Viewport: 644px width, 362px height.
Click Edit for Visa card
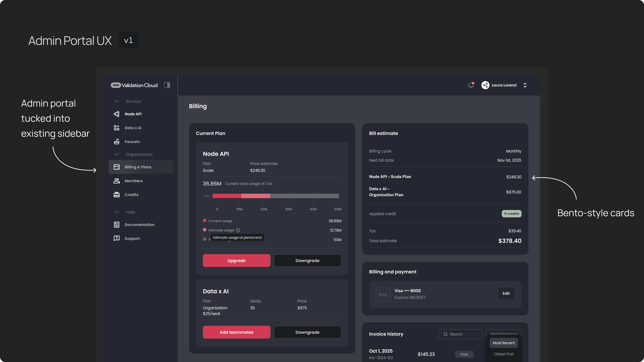pyautogui.click(x=506, y=293)
